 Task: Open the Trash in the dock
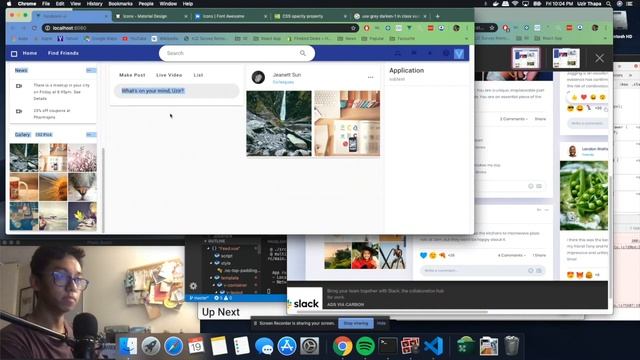coord(511,346)
